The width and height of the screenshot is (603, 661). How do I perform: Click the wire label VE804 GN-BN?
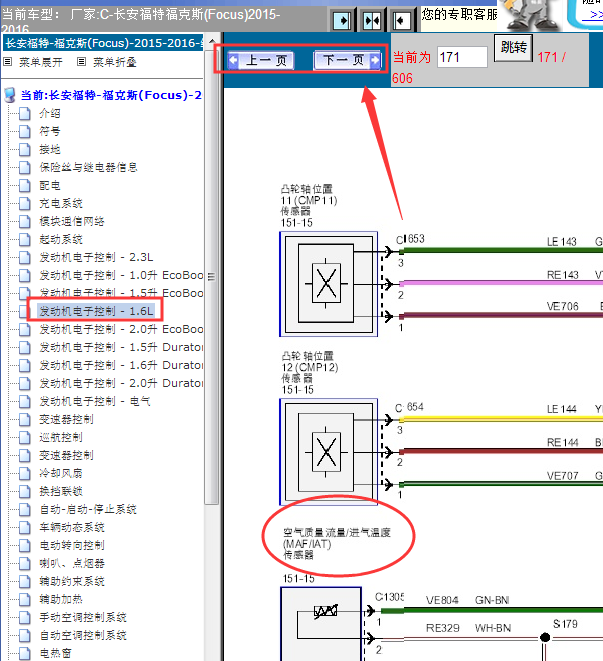(467, 600)
